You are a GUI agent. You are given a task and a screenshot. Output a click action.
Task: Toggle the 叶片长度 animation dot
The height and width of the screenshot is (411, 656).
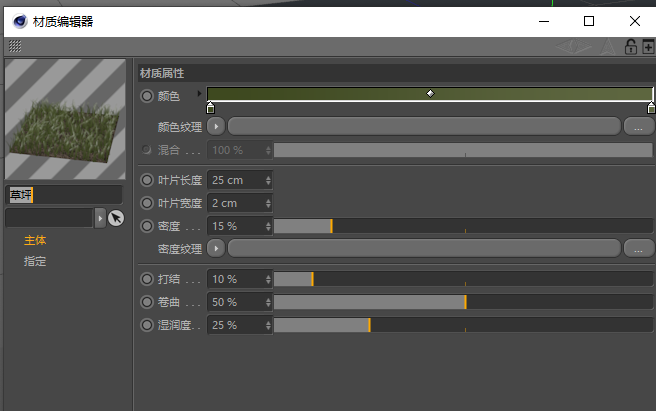pos(146,180)
